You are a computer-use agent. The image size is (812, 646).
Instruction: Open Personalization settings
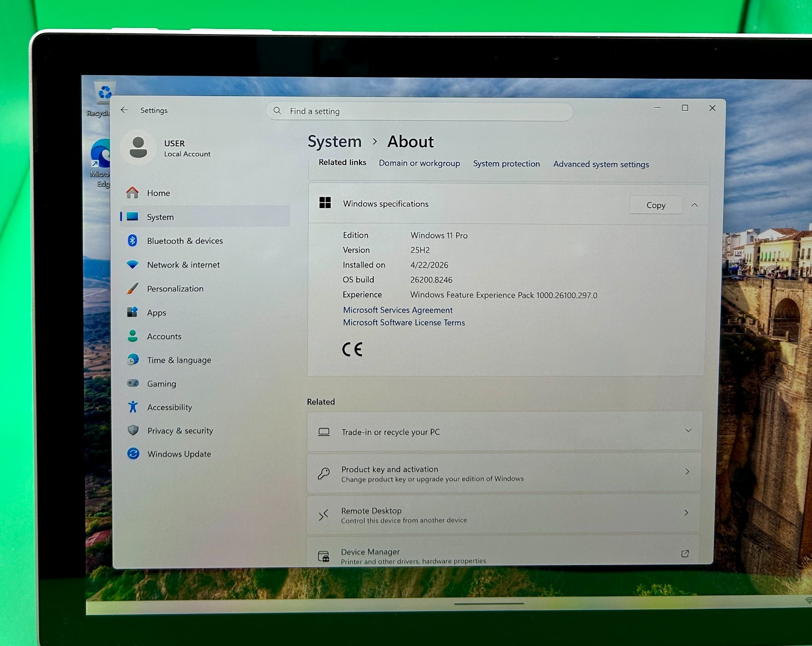[x=205, y=288]
